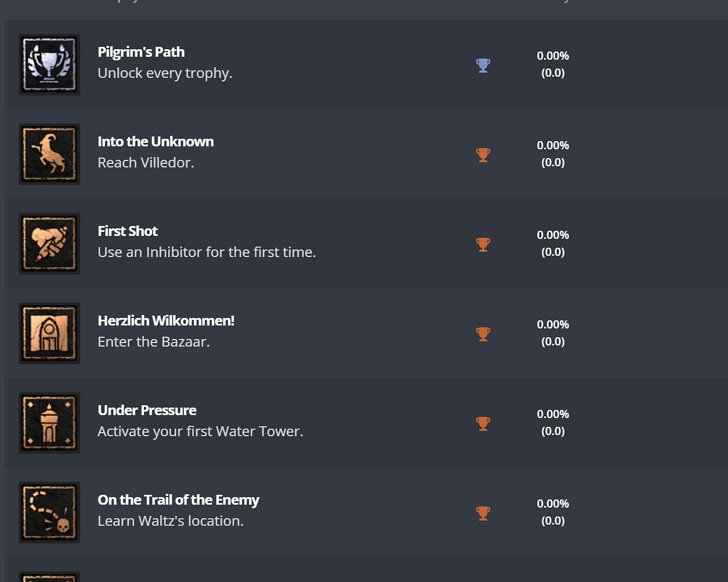
Task: Click the 0.00% rarity value for Pilgrim's Path
Action: pyautogui.click(x=553, y=56)
